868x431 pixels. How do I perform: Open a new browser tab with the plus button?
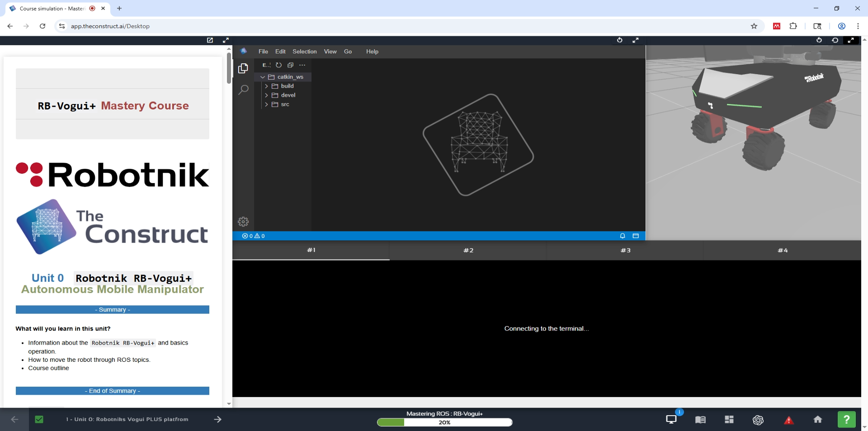[x=119, y=8]
